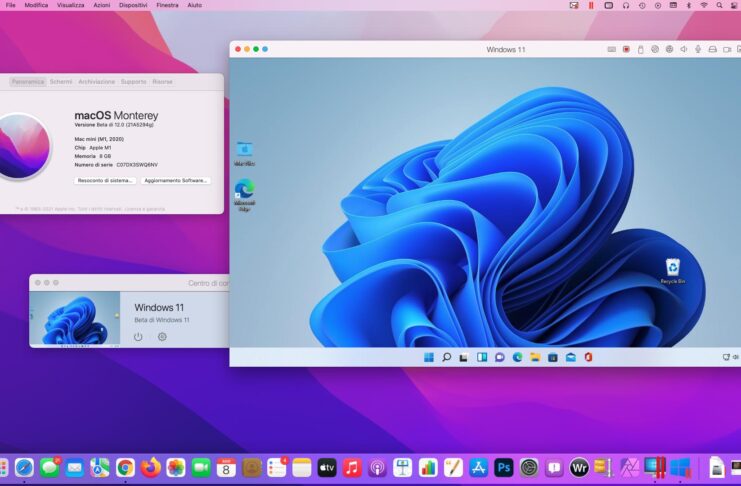Switch to the Supporto tab

tap(134, 82)
